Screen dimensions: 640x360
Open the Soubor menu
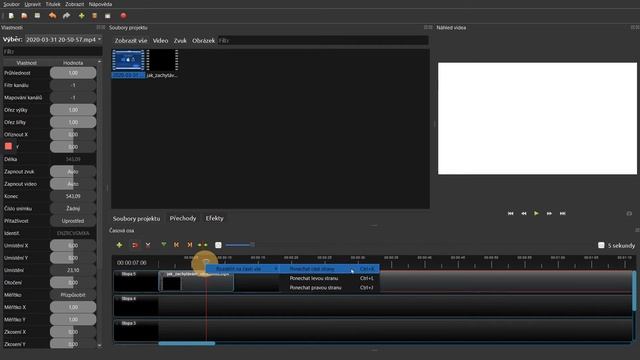point(11,4)
